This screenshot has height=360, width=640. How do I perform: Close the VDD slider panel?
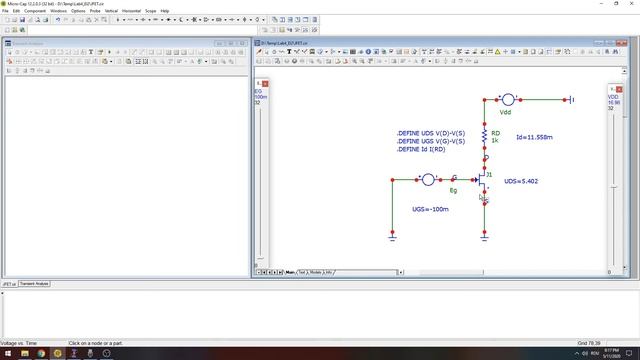pyautogui.click(x=619, y=89)
